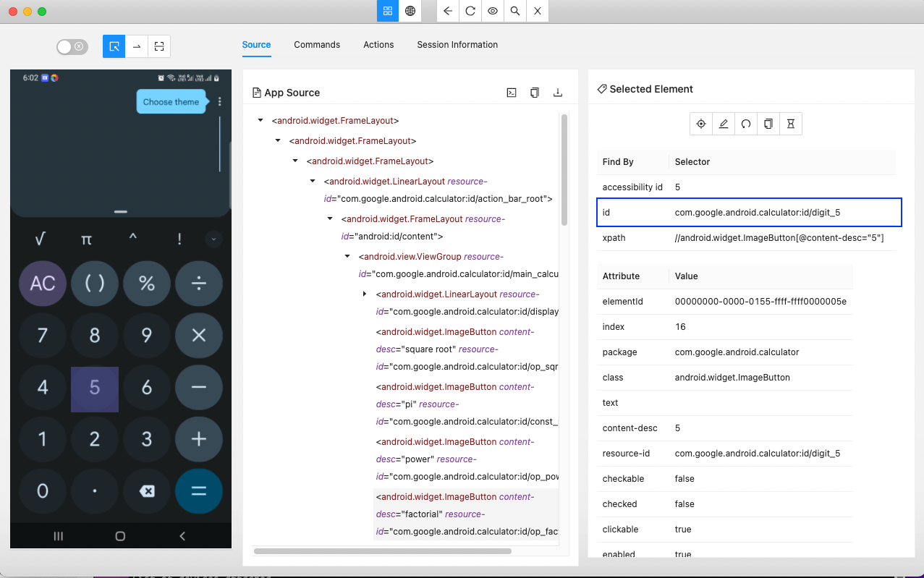Collapse the main_calculator ViewGroup node
The image size is (924, 578).
click(x=347, y=257)
